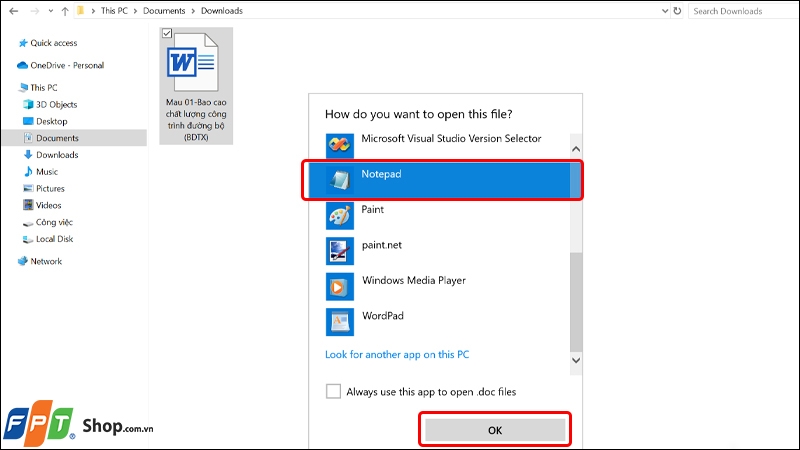Refresh the Downloads folder view
The image size is (800, 450).
tap(677, 11)
